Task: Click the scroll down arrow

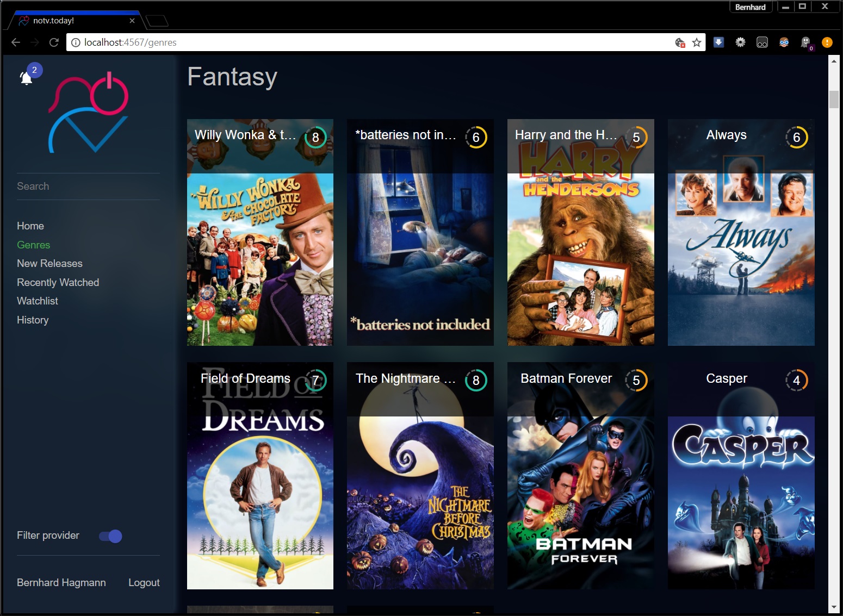Action: [834, 607]
